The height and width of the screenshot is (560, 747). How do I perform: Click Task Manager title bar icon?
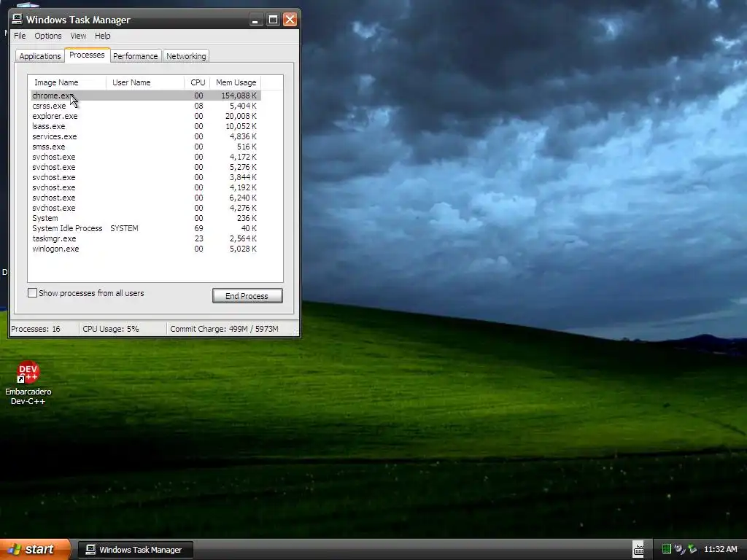(x=18, y=19)
